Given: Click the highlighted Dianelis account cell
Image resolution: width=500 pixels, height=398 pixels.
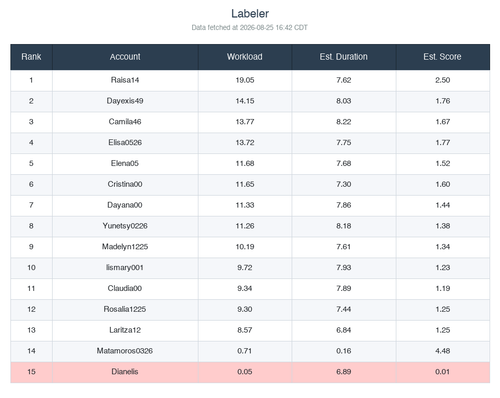Looking at the screenshot, I should pyautogui.click(x=125, y=372).
